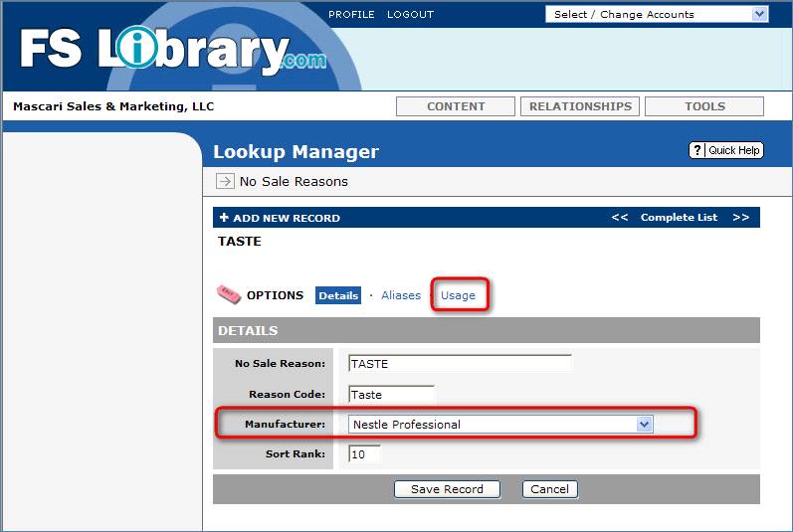This screenshot has height=532, width=793.
Task: Open the TOOLS menu
Action: pos(704,106)
